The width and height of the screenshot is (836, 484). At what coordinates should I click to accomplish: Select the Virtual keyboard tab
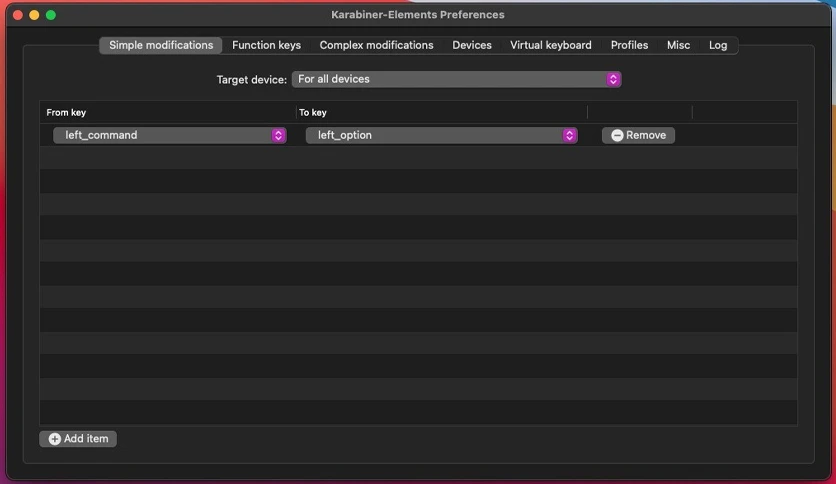click(551, 45)
